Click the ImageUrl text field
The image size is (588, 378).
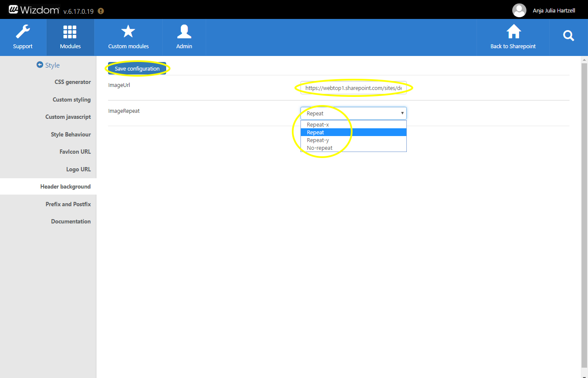[x=353, y=88]
